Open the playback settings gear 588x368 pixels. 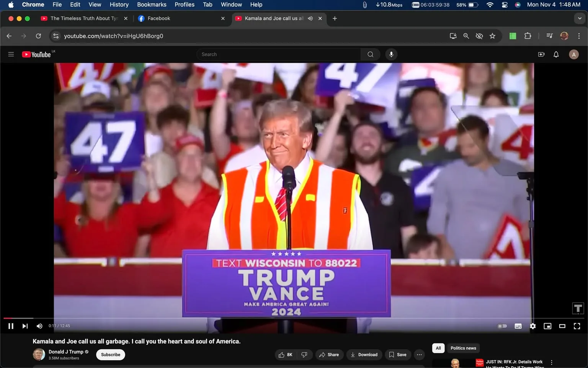click(x=532, y=326)
